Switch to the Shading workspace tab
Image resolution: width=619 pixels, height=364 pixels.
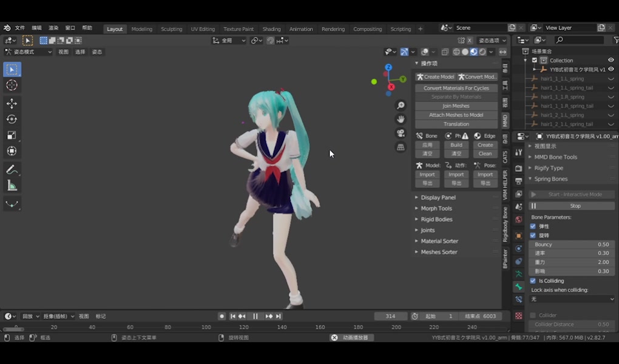(271, 29)
